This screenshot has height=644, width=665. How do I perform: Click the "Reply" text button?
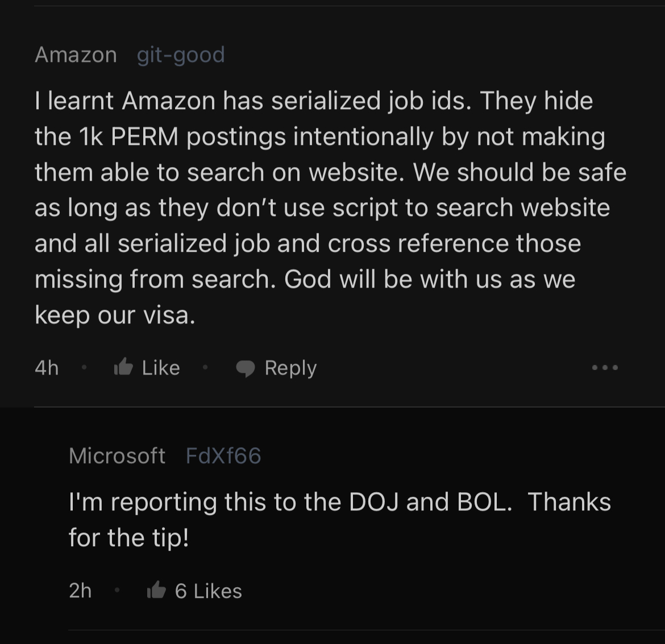290,368
